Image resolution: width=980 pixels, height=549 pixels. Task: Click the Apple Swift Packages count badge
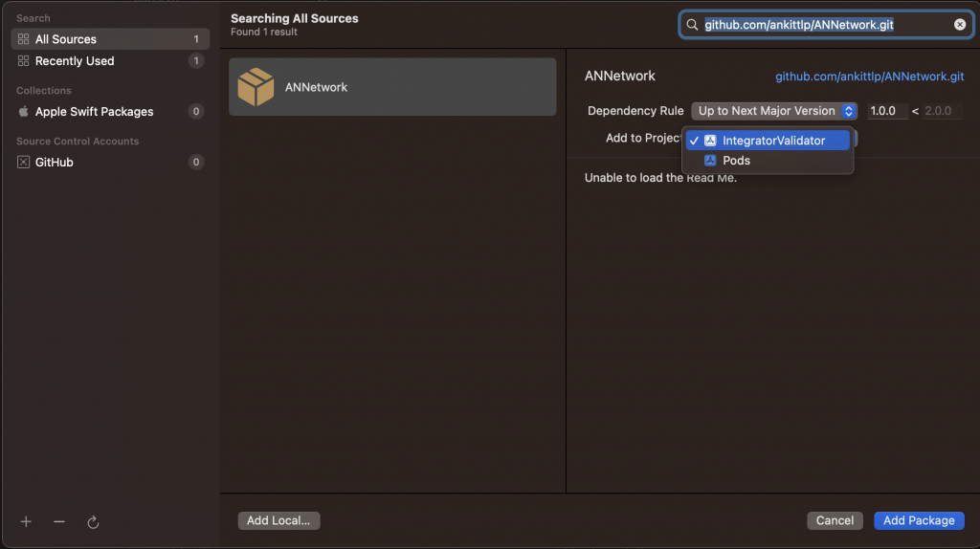coord(195,111)
